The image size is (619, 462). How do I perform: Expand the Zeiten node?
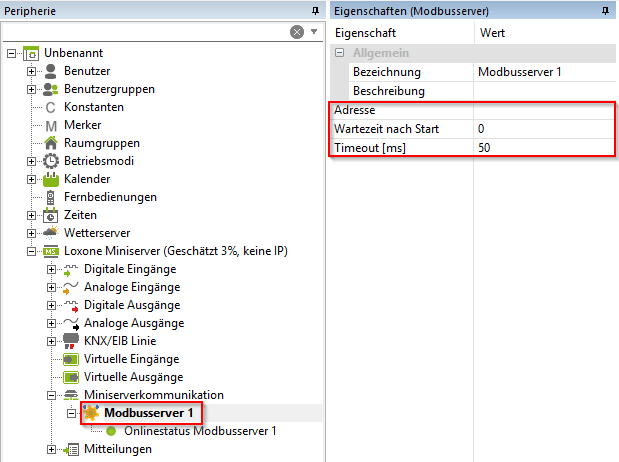pyautogui.click(x=31, y=216)
